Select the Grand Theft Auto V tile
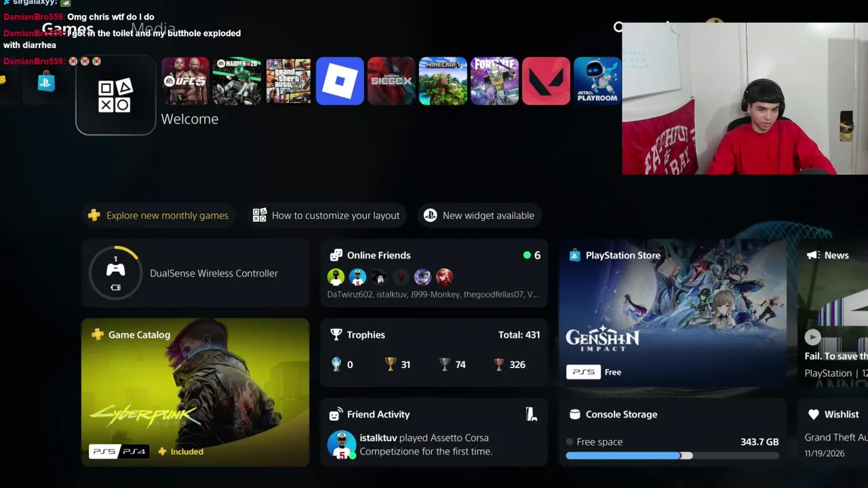The height and width of the screenshot is (488, 868). (288, 81)
